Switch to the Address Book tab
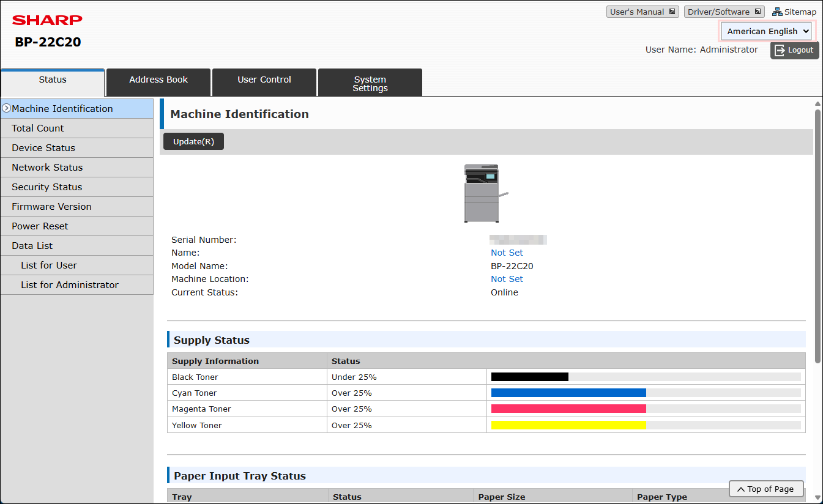Screen dimensions: 823x504 tap(158, 83)
